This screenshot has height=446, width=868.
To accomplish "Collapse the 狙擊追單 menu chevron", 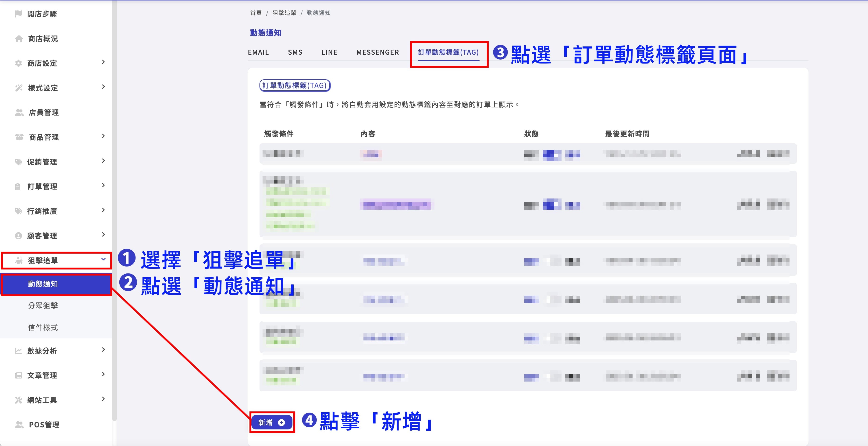I will click(103, 259).
